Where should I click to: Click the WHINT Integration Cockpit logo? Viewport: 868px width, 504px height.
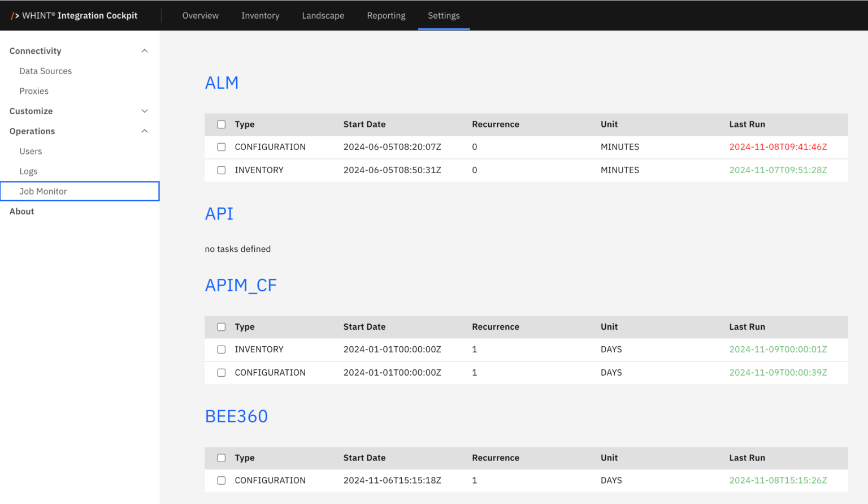coord(74,15)
